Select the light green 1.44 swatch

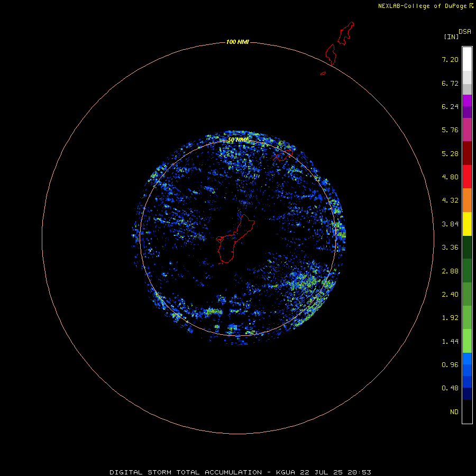point(467,341)
